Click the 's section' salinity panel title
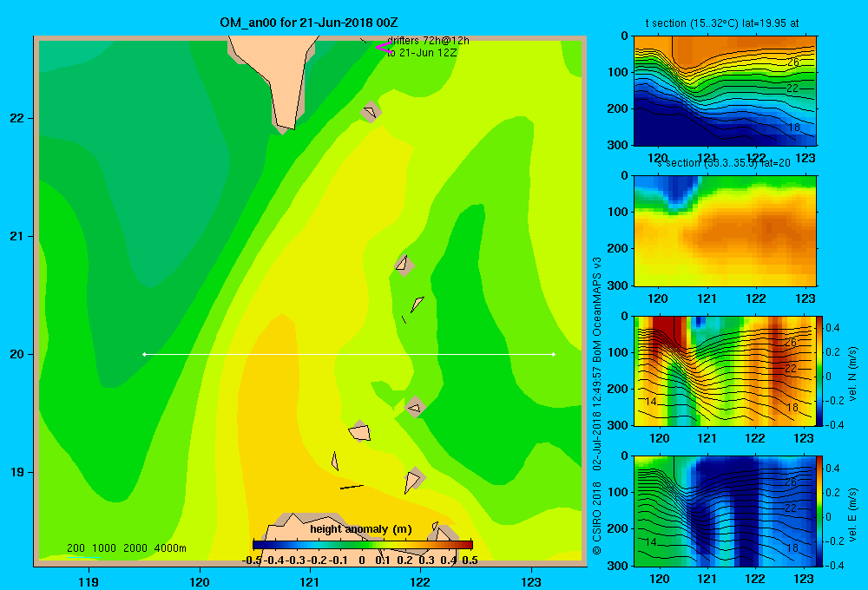Screen dimensions: 868x590 (x=723, y=163)
